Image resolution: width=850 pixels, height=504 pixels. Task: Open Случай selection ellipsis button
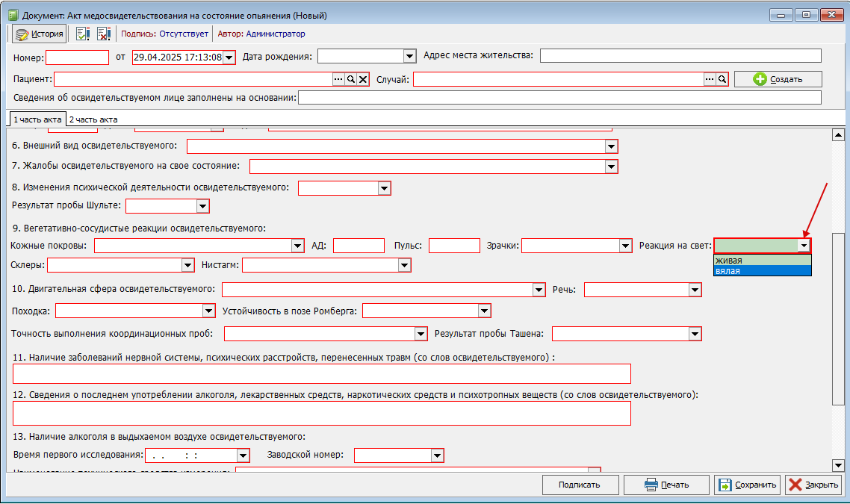tap(710, 79)
